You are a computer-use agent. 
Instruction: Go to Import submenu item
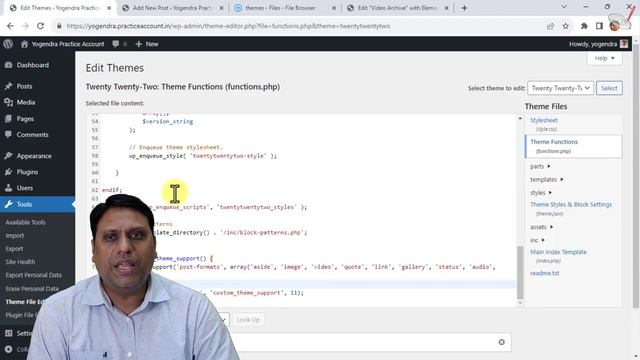pos(15,236)
